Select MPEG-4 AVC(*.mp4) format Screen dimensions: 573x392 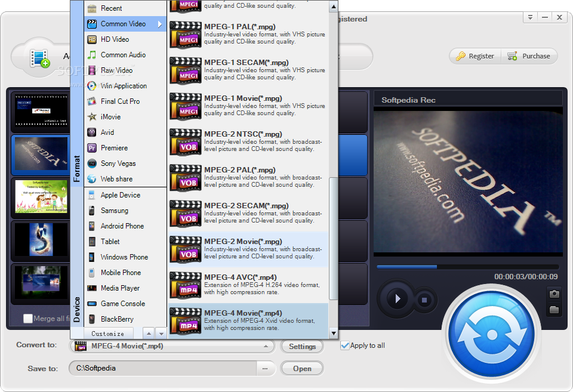pyautogui.click(x=248, y=286)
